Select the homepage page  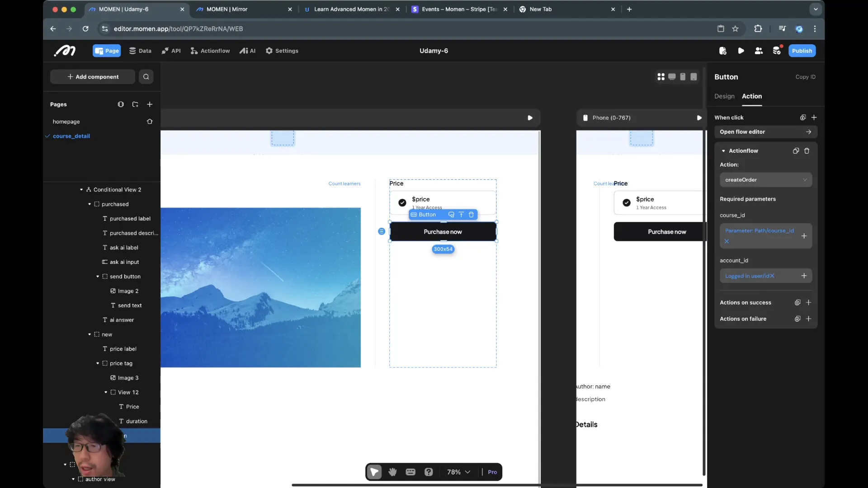(x=66, y=122)
